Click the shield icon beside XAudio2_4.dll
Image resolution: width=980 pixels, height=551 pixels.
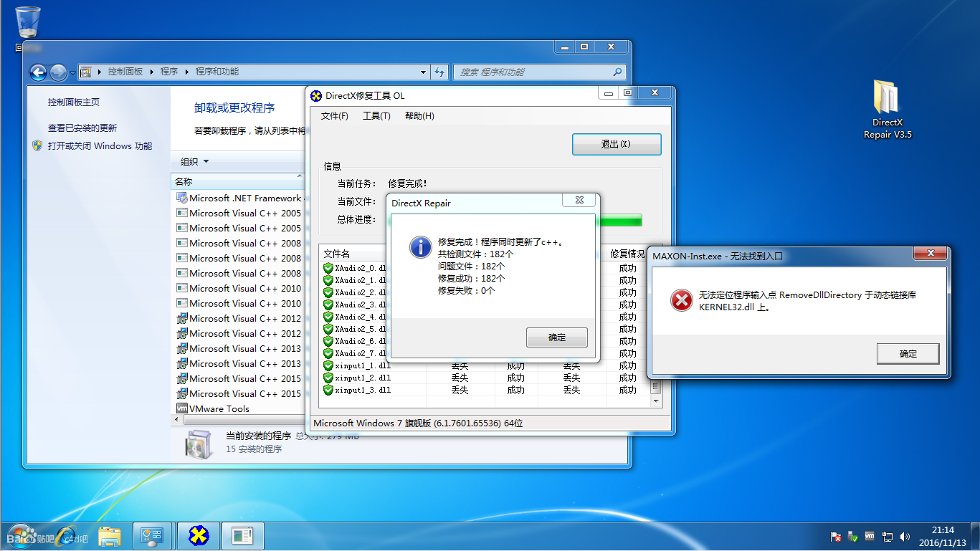pyautogui.click(x=328, y=317)
